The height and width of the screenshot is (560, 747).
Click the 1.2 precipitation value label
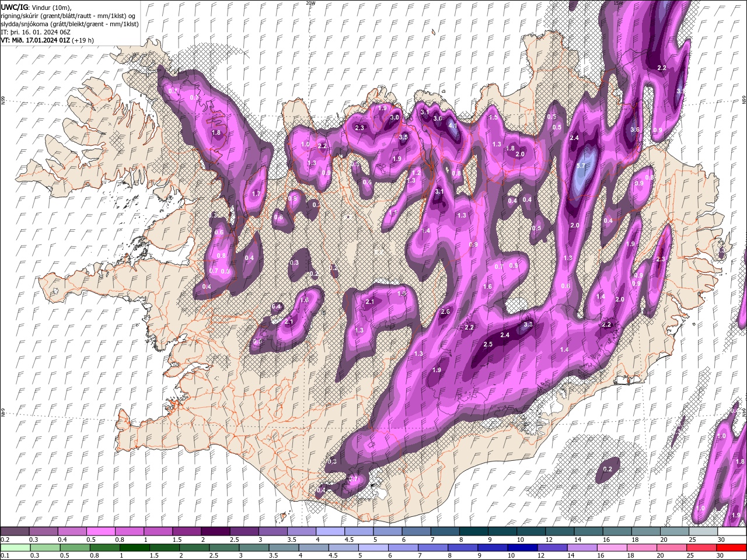tap(416, 173)
